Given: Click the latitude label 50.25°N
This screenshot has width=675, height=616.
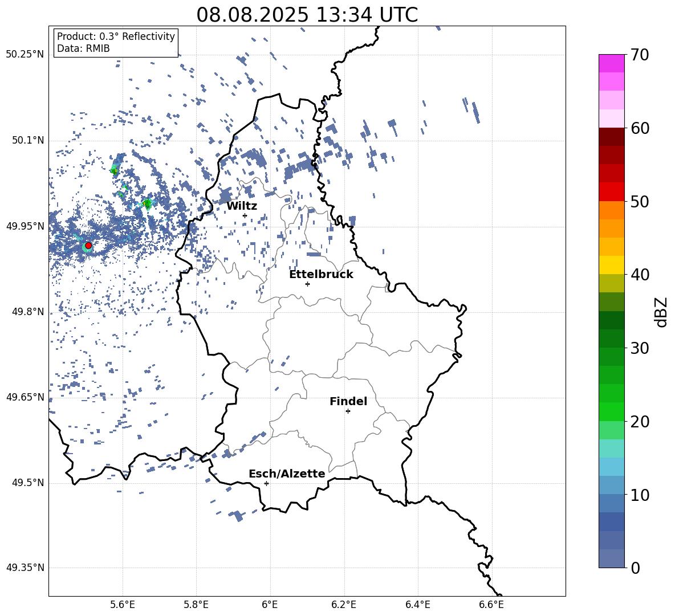Looking at the screenshot, I should (x=25, y=55).
